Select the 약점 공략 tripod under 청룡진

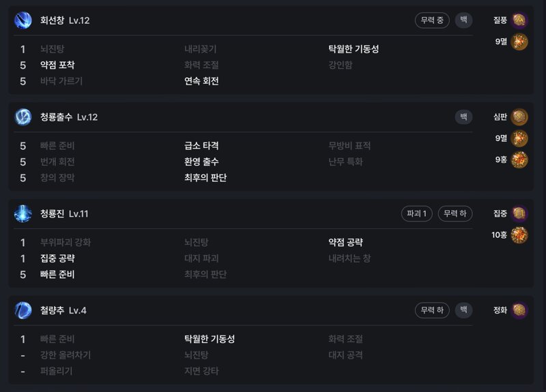coord(345,243)
